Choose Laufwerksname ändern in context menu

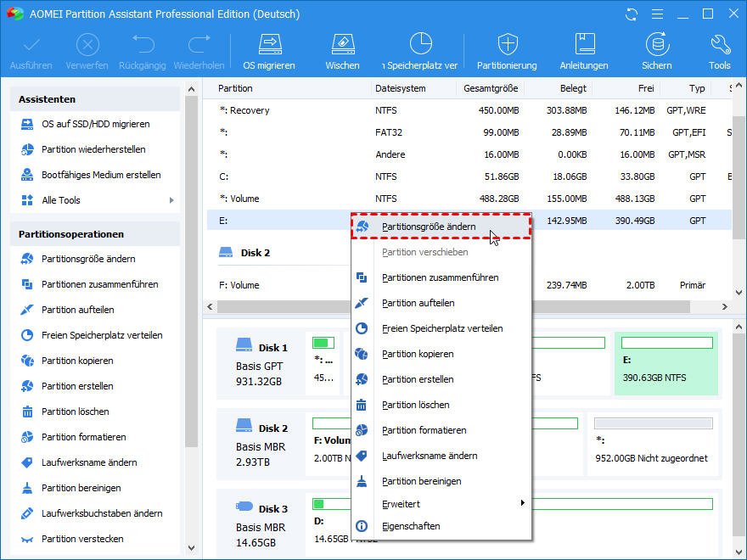(441, 456)
